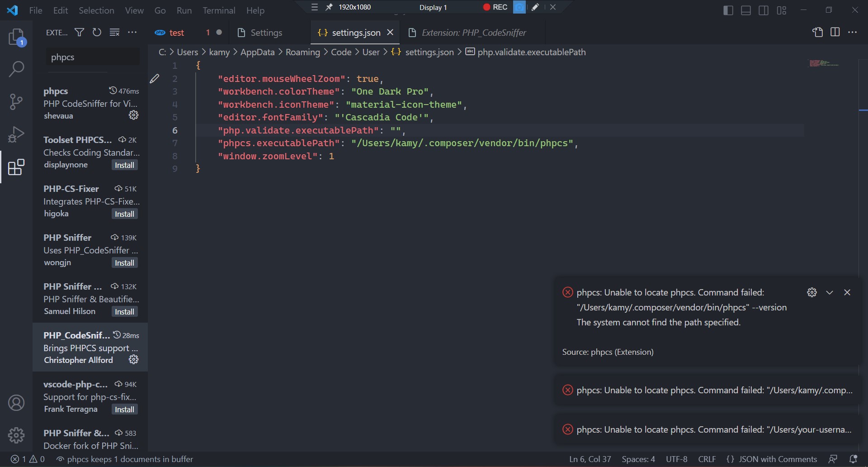Open extensions view more actions menu
The height and width of the screenshot is (467, 868).
132,33
